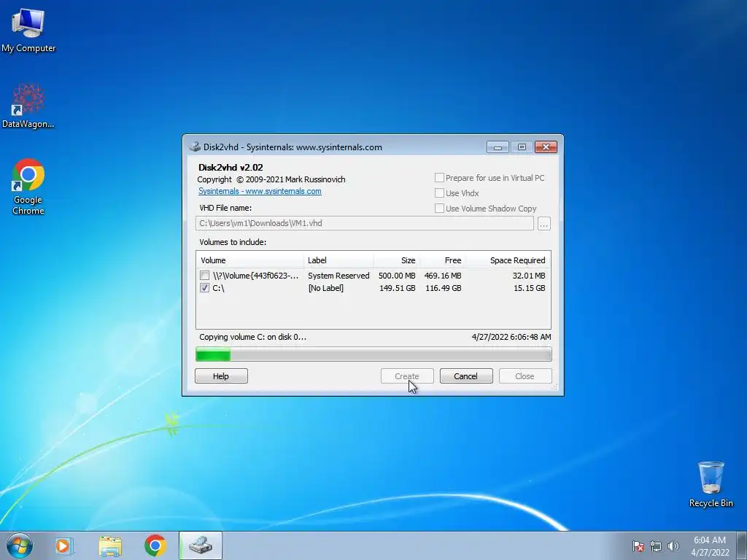Click the 4/27/2022 6:06:48 AM timestamp
The height and width of the screenshot is (560, 747).
pyautogui.click(x=511, y=337)
